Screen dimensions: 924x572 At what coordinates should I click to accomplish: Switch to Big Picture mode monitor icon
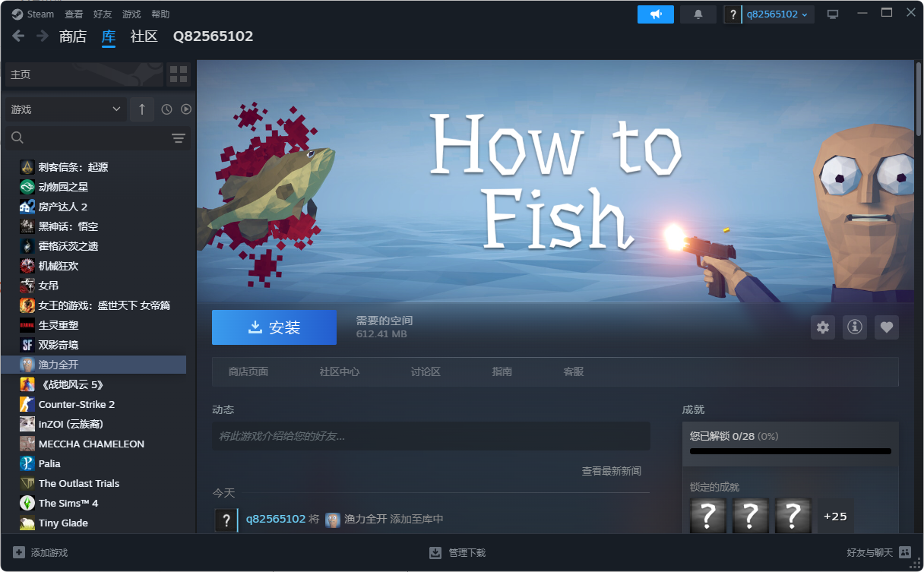(x=833, y=14)
